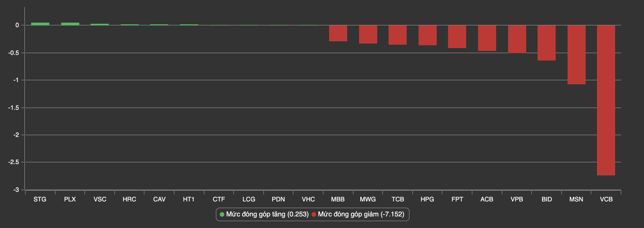Viewport: 644px width, 228px height.
Task: Click the green legend dot marker
Action: click(x=222, y=215)
